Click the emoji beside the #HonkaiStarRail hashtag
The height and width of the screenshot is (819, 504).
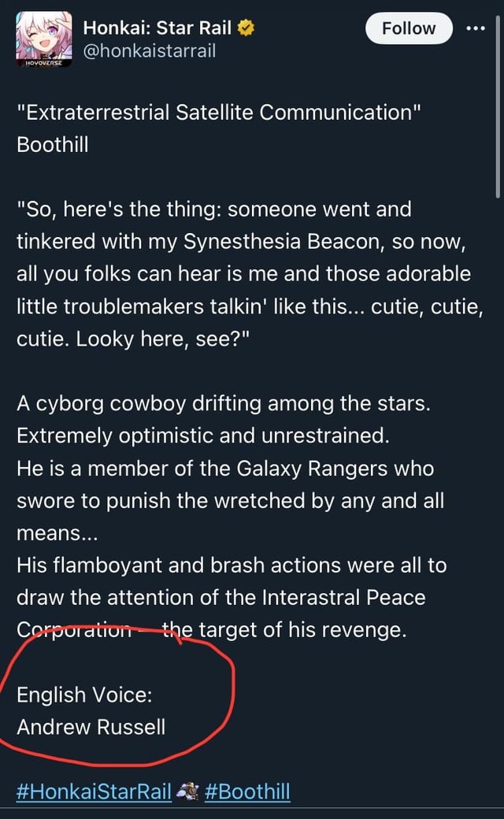[x=187, y=791]
